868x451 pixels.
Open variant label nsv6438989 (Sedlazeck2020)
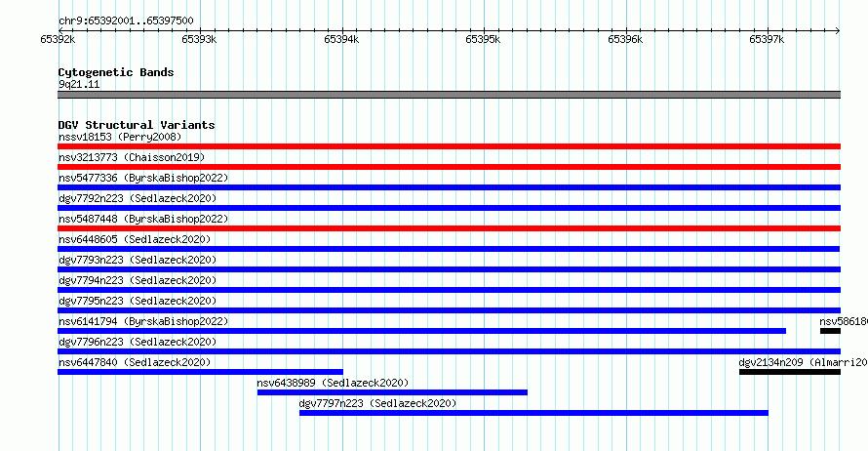[333, 383]
